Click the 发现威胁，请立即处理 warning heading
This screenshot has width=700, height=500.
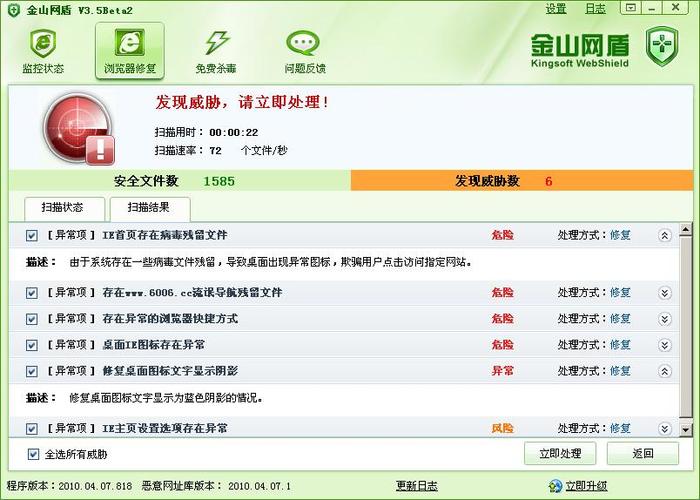(242, 102)
